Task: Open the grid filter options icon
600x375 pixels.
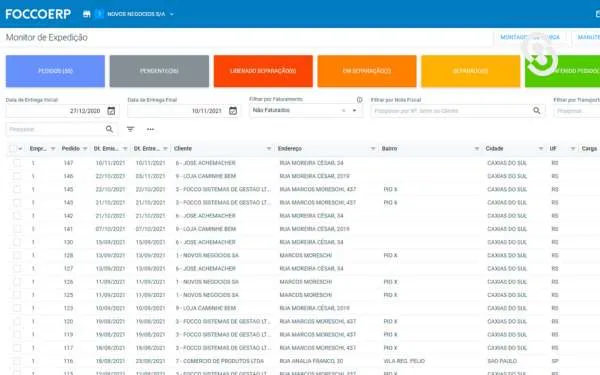Action: (130, 129)
